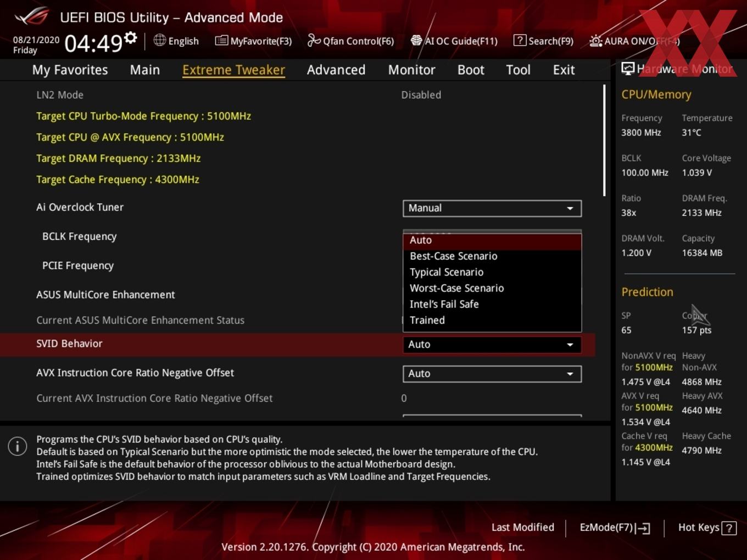The height and width of the screenshot is (560, 747).
Task: Click the settings list scrollbar
Action: click(604, 140)
